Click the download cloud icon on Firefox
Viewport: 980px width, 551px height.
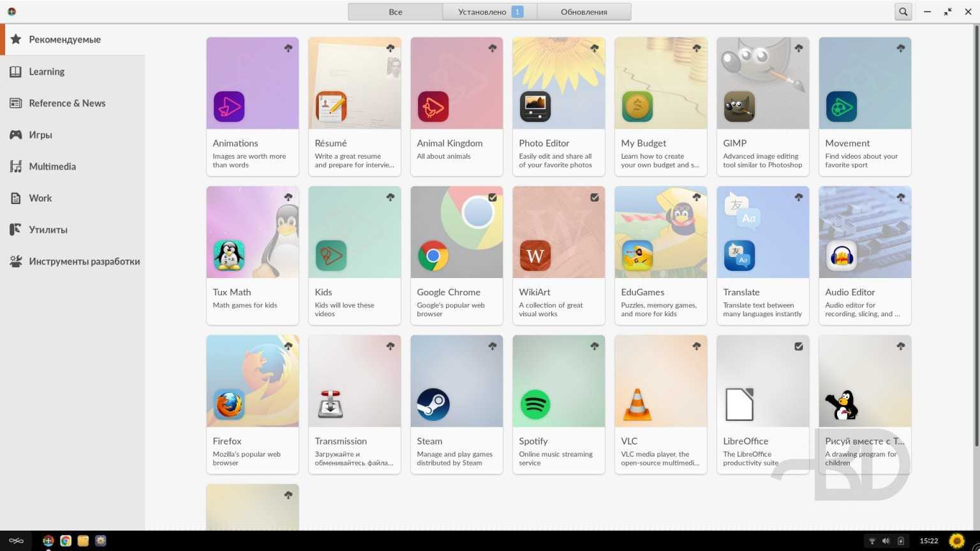pyautogui.click(x=288, y=346)
